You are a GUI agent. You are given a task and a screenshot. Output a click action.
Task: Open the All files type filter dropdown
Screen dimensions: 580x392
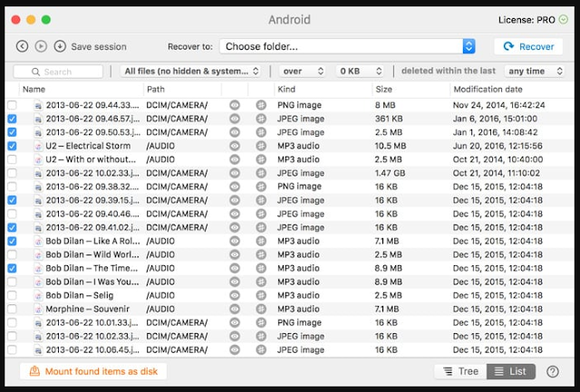190,71
